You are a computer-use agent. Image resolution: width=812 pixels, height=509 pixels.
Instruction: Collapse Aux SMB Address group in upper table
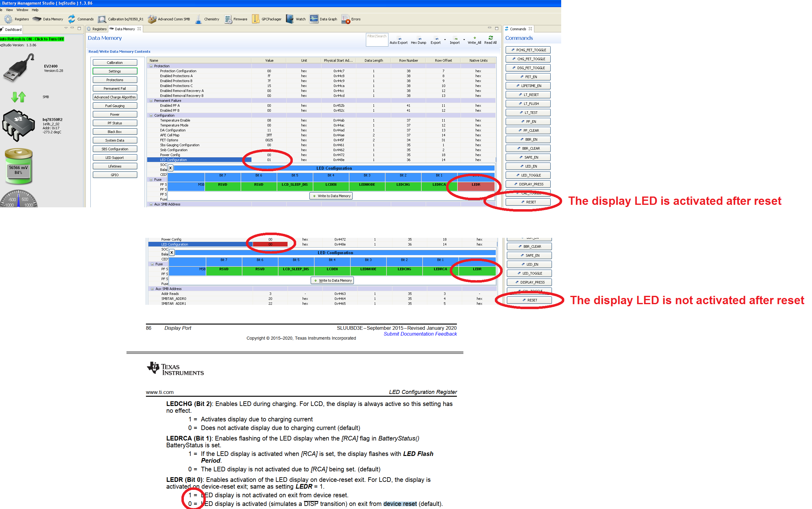click(151, 204)
